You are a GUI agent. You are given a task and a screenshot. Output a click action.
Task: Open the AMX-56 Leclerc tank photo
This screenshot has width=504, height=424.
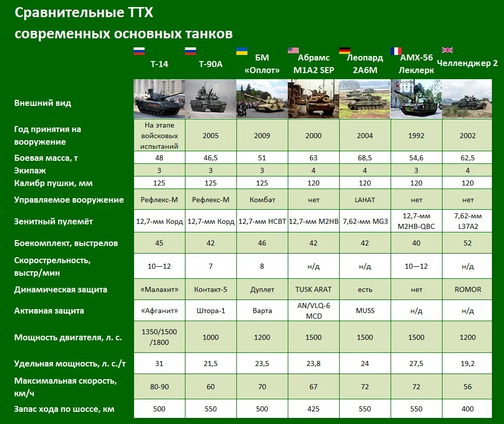click(x=416, y=99)
